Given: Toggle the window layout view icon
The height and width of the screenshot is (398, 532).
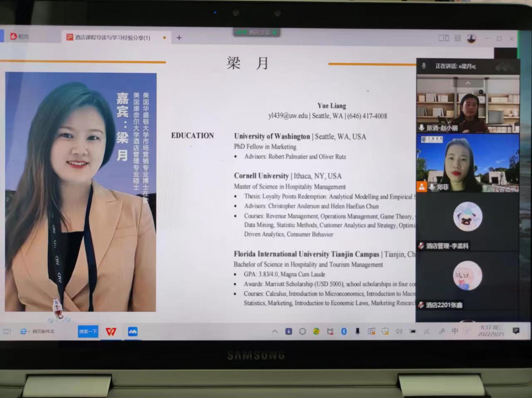Looking at the screenshot, I should pyautogui.click(x=444, y=38).
